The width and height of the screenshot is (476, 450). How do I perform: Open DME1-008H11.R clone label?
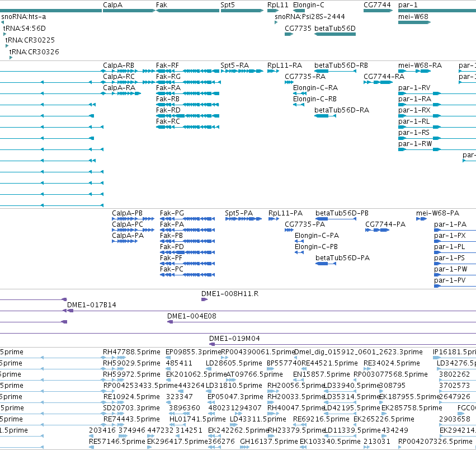(230, 294)
